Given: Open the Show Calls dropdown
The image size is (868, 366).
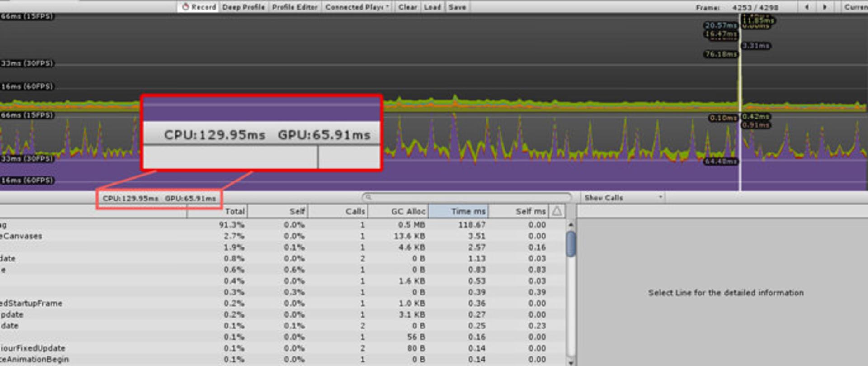Looking at the screenshot, I should 623,198.
